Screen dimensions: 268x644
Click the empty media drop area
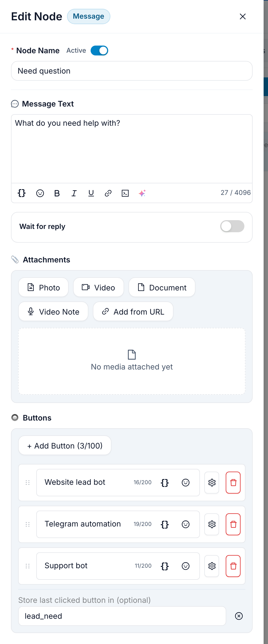coord(132,361)
